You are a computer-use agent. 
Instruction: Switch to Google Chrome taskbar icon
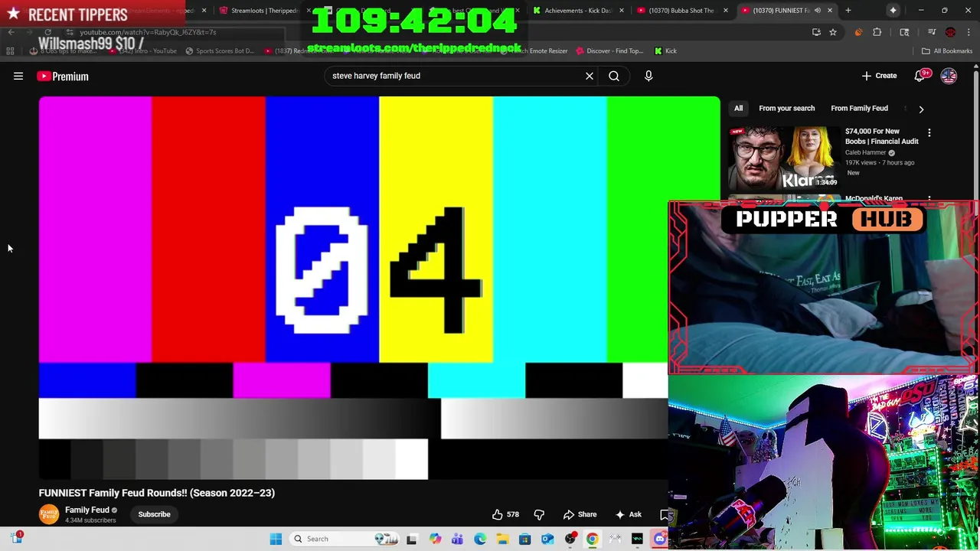click(593, 539)
